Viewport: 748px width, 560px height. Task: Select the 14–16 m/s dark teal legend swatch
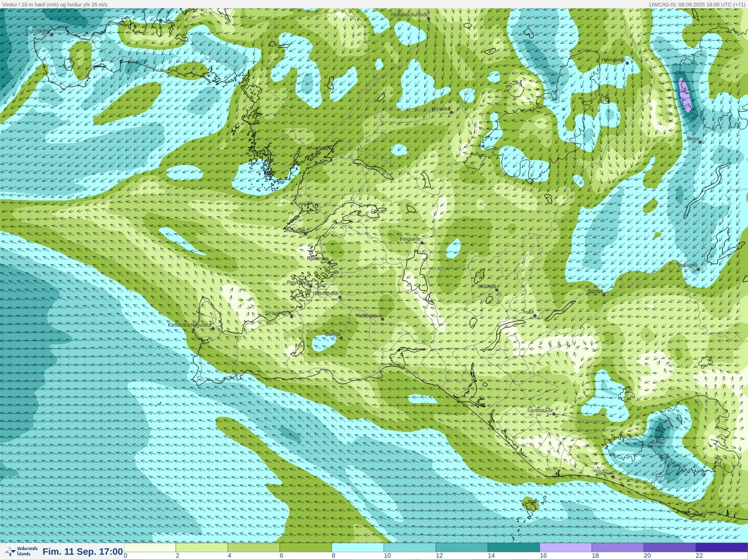(x=514, y=548)
